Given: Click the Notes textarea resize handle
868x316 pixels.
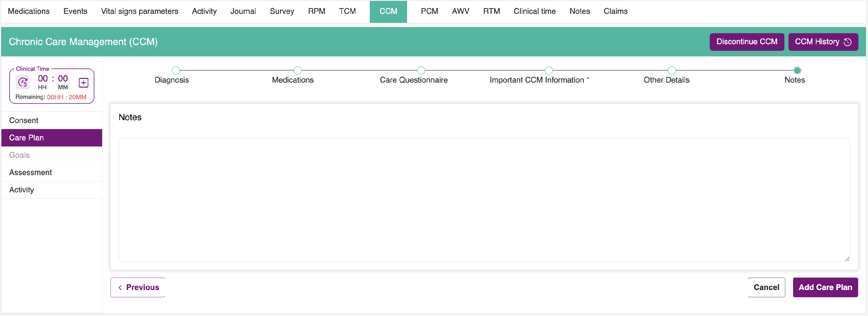Looking at the screenshot, I should (x=847, y=259).
